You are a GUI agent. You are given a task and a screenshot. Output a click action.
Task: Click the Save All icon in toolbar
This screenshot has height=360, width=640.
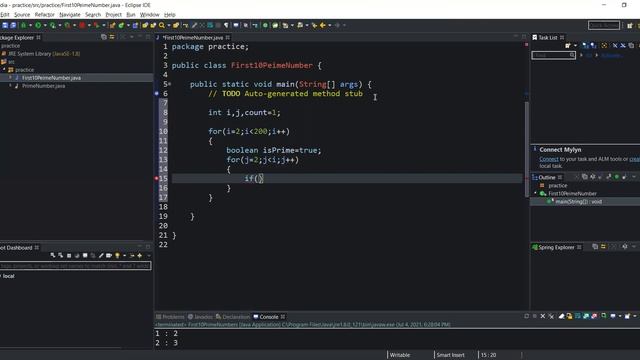tap(13, 25)
